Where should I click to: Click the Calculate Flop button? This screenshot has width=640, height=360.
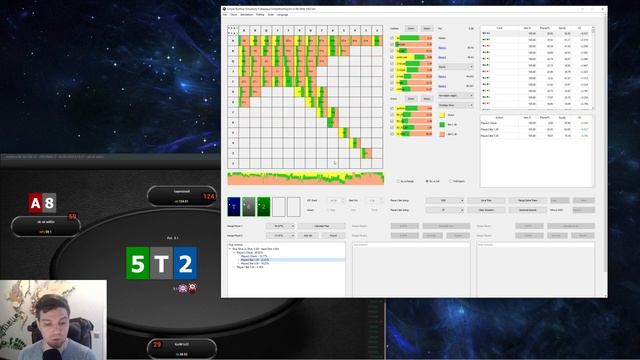322,226
